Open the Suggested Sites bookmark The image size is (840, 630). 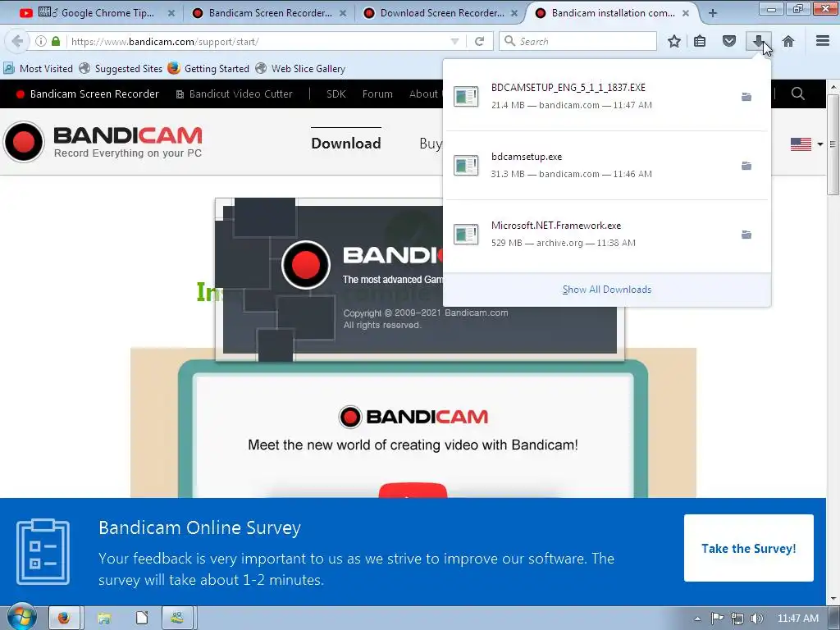coord(121,69)
